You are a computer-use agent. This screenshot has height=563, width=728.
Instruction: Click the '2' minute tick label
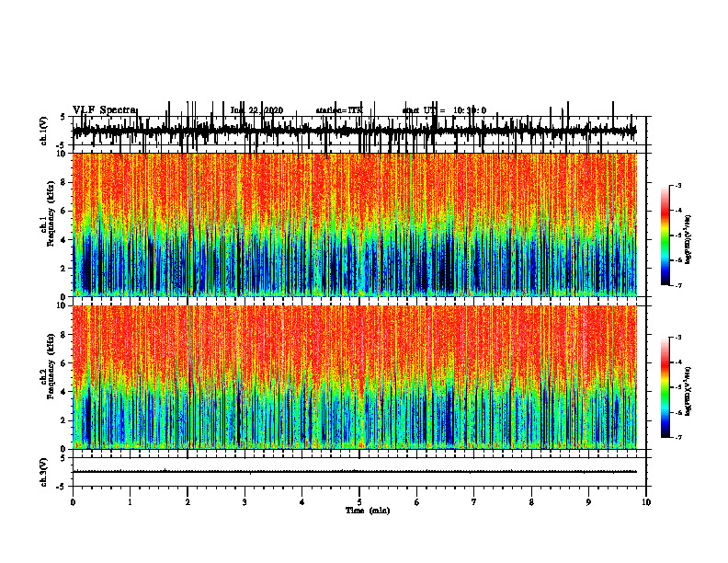[x=188, y=502]
